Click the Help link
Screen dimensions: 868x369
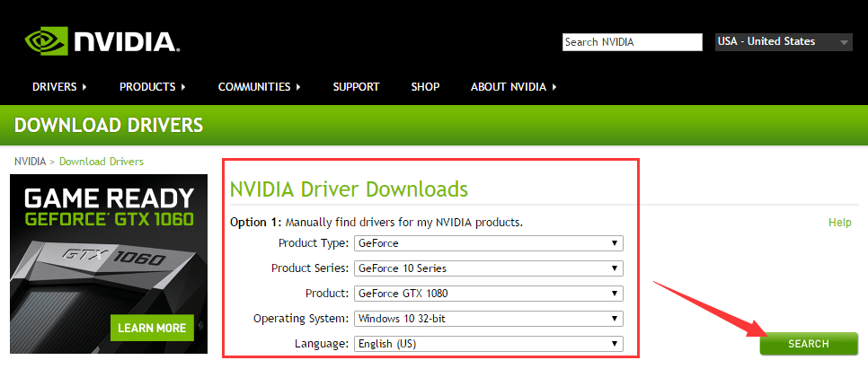click(840, 223)
